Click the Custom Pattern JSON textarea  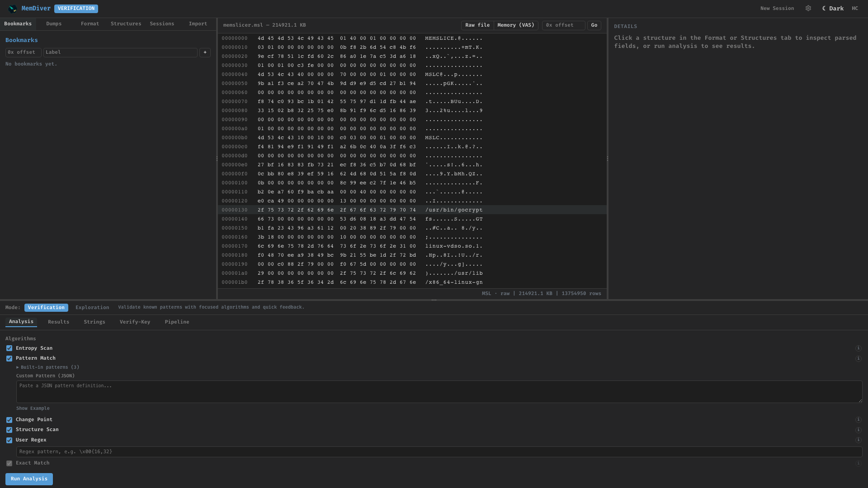[439, 392]
